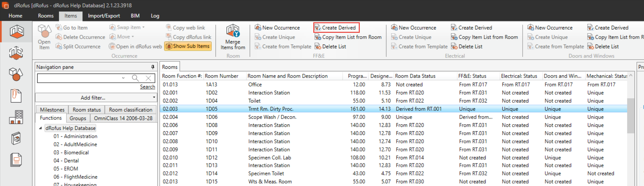644x186 pixels.
Task: Click Copy Item List from Room in FF&E
Action: [x=348, y=37]
